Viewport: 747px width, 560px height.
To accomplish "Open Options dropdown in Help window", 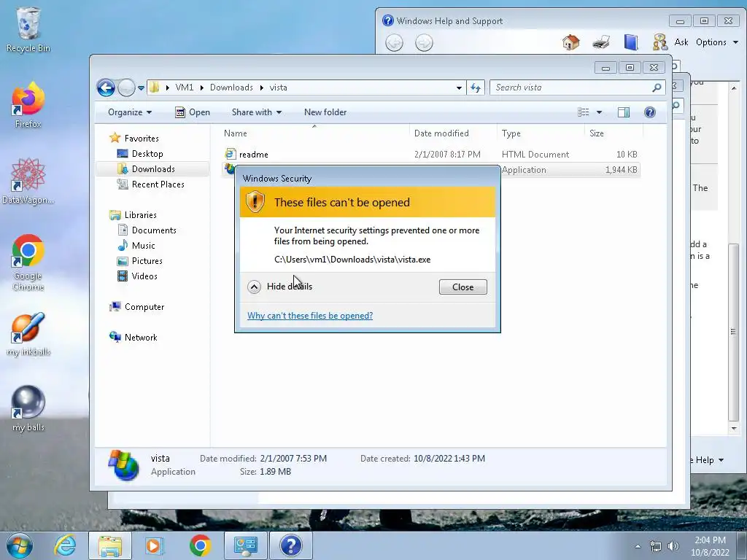I will tap(716, 42).
